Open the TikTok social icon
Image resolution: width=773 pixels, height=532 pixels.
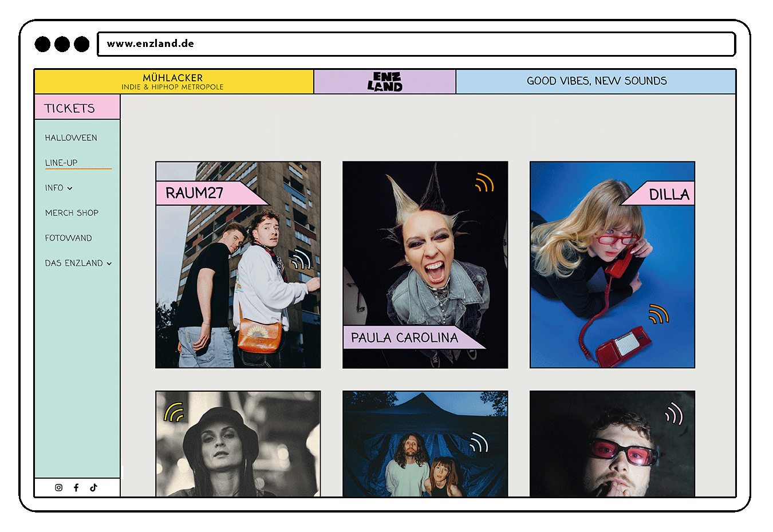[x=94, y=487]
